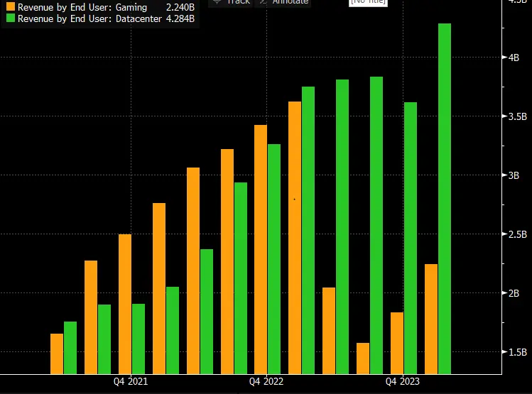
Task: Click the Track crosshair icon
Action: point(217,2)
